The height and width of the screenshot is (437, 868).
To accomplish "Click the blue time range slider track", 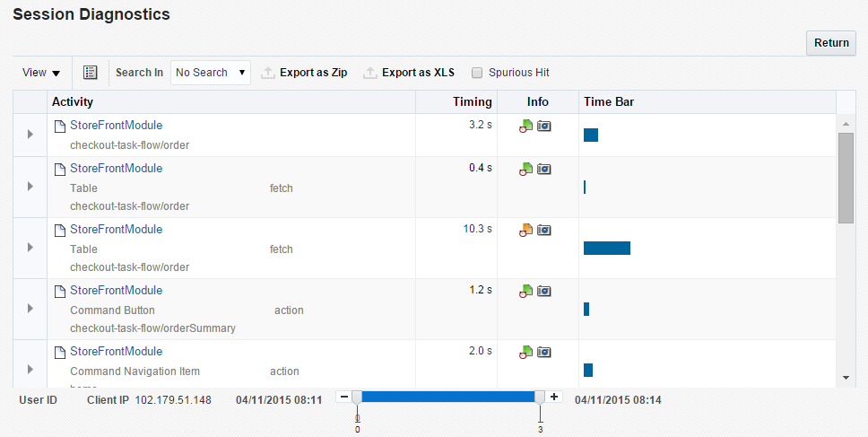I will click(x=448, y=398).
